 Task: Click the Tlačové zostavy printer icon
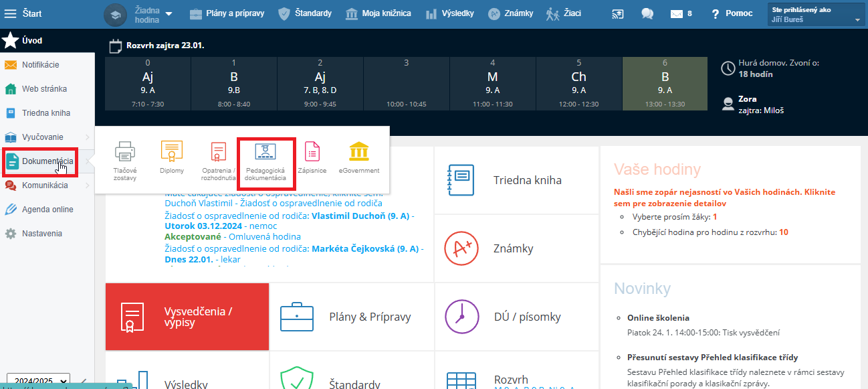125,152
